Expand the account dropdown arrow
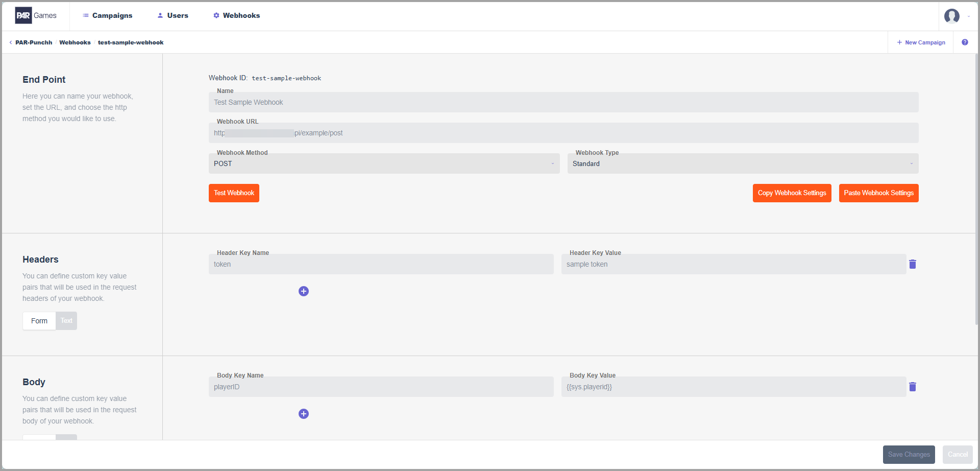This screenshot has height=471, width=980. (969, 16)
